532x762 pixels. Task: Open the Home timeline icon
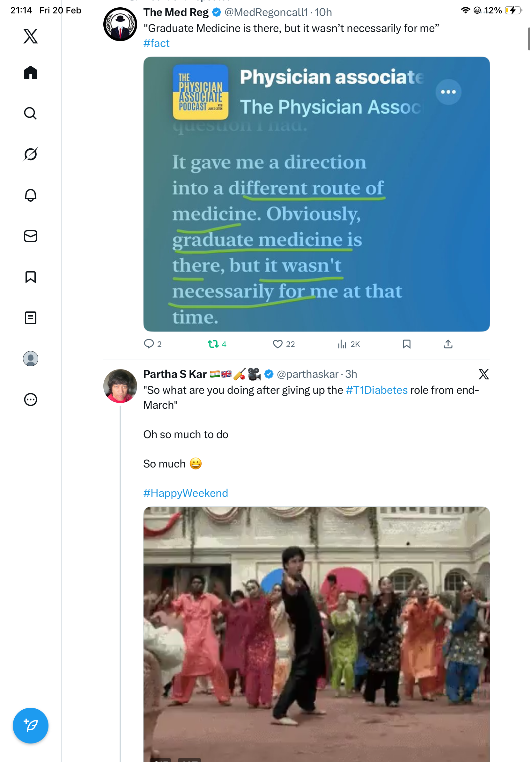click(x=31, y=72)
